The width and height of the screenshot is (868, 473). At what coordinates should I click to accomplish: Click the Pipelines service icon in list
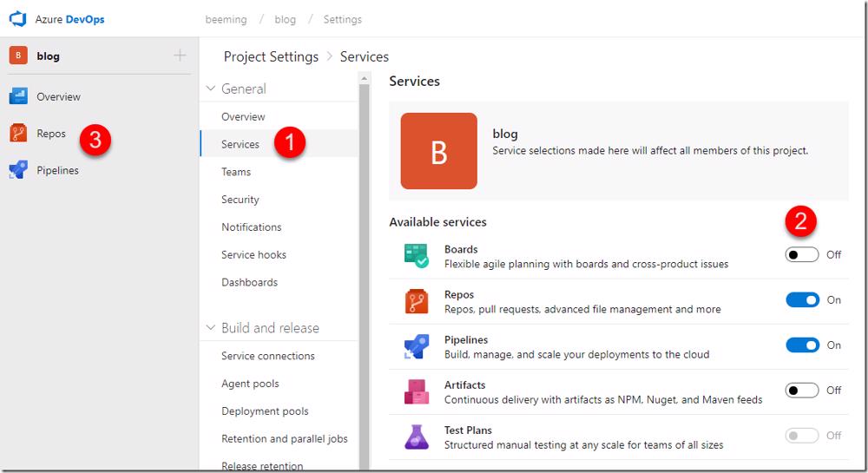click(x=417, y=347)
